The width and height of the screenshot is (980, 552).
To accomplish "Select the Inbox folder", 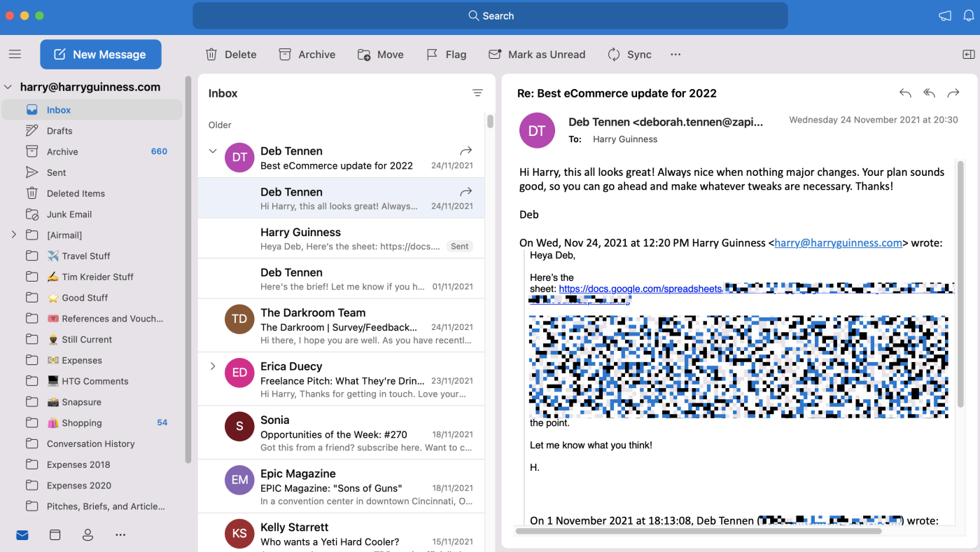I will (x=92, y=110).
